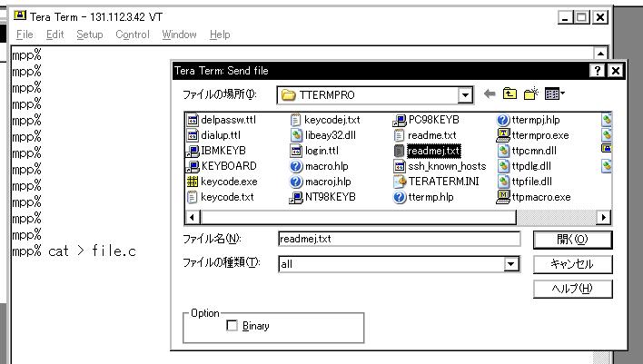Click the file name input field
Viewport: 643px width, 364px height.
click(399, 240)
